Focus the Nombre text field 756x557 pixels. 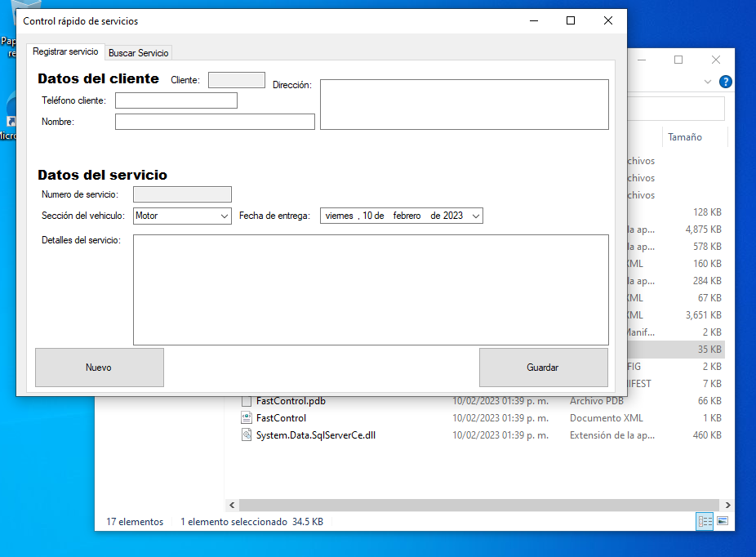tap(215, 122)
